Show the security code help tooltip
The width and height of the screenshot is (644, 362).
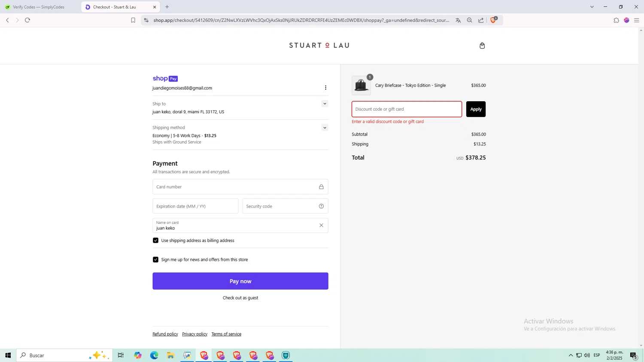point(321,206)
